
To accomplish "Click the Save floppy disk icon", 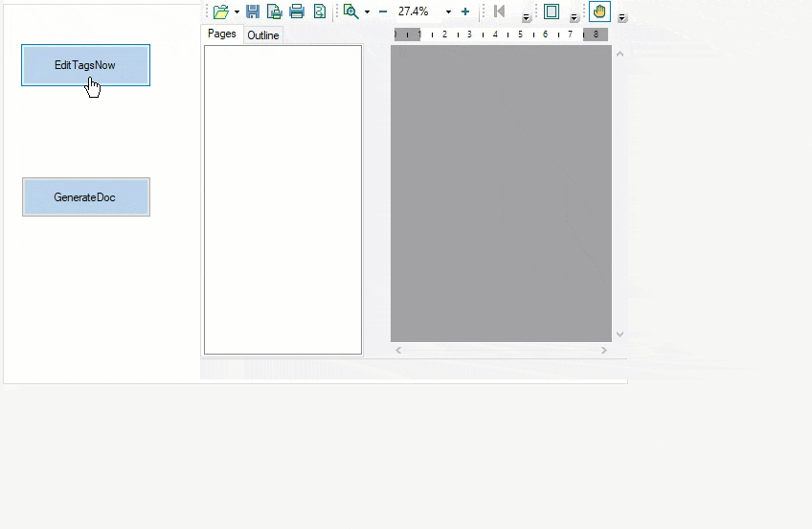I will (253, 11).
